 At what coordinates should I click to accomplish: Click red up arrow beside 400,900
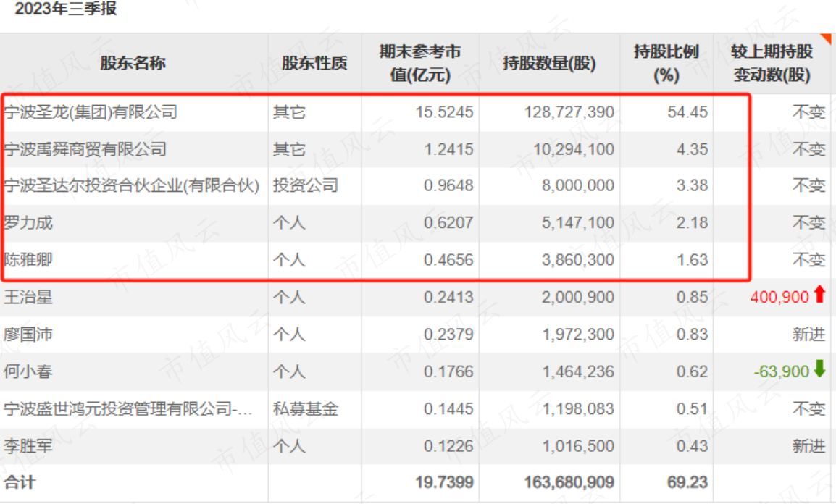click(x=819, y=295)
